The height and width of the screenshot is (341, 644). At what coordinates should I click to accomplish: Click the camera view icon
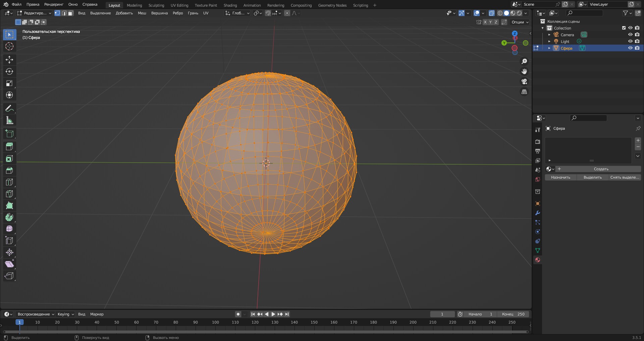pos(524,81)
